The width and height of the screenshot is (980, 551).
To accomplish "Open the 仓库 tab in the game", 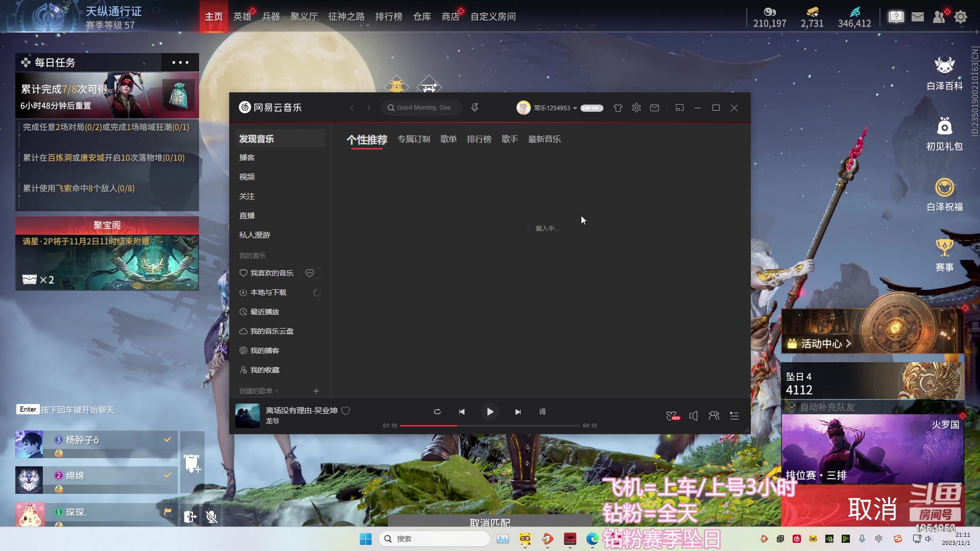I will (422, 16).
